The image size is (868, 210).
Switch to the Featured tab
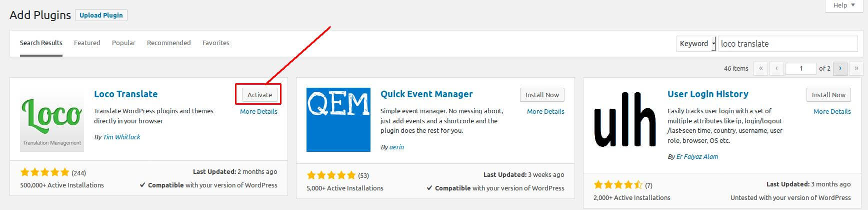click(x=87, y=43)
